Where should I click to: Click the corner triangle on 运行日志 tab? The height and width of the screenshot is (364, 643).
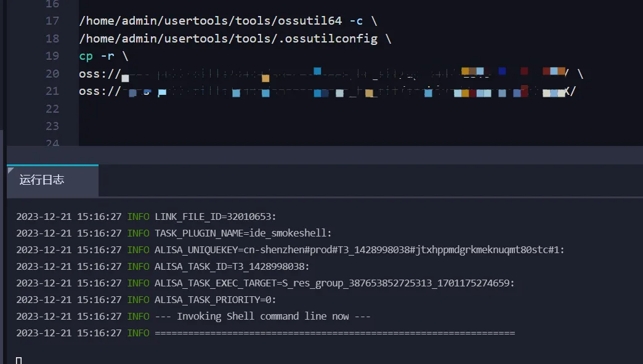point(10,170)
